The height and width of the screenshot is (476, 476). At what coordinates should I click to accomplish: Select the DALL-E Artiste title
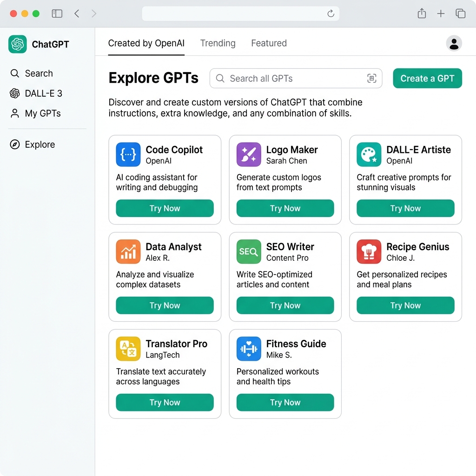tap(419, 150)
